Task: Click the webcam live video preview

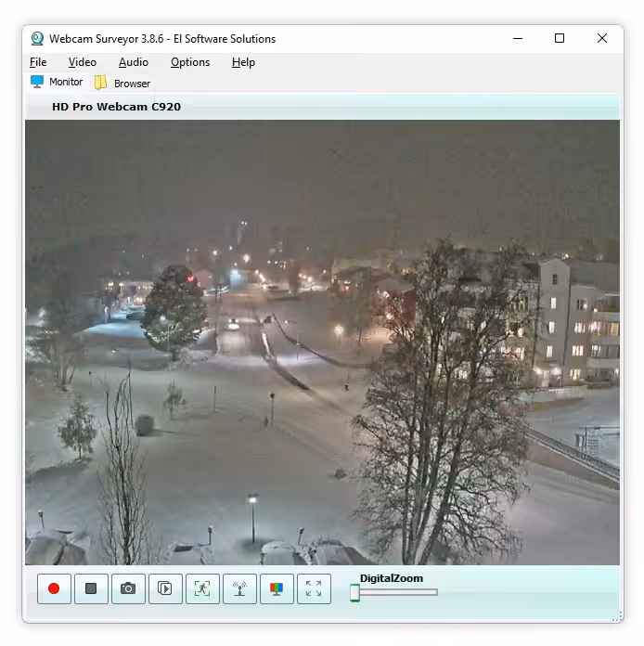Action: click(322, 342)
